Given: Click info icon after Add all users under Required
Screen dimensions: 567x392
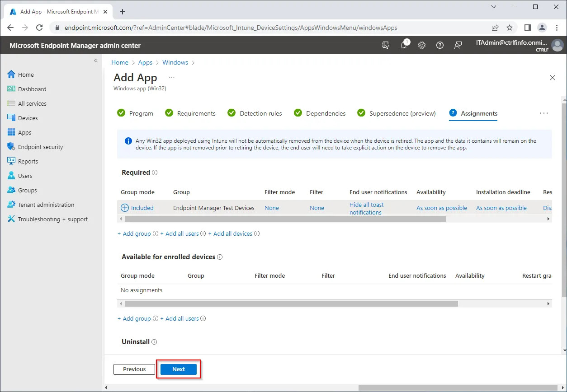Looking at the screenshot, I should pos(203,233).
